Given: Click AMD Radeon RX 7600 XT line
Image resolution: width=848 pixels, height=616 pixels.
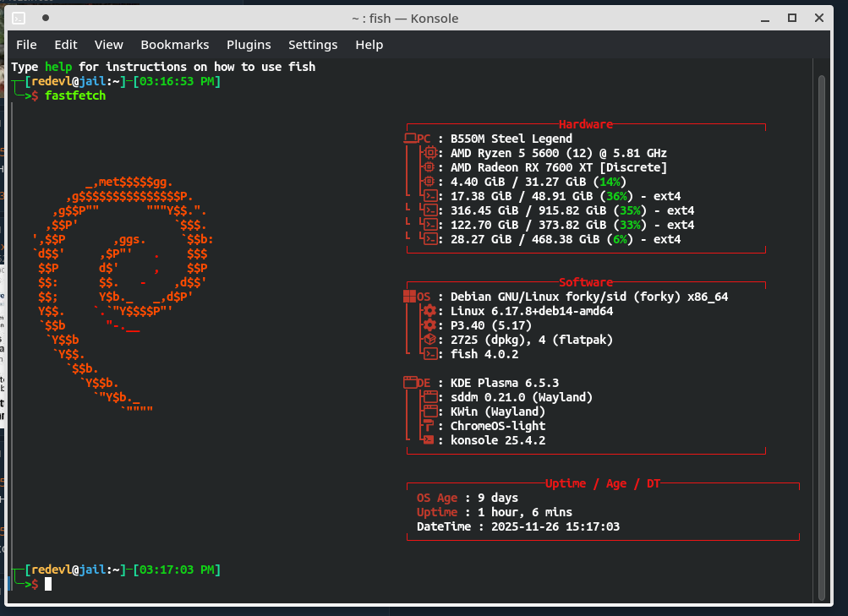Looking at the screenshot, I should tap(559, 167).
